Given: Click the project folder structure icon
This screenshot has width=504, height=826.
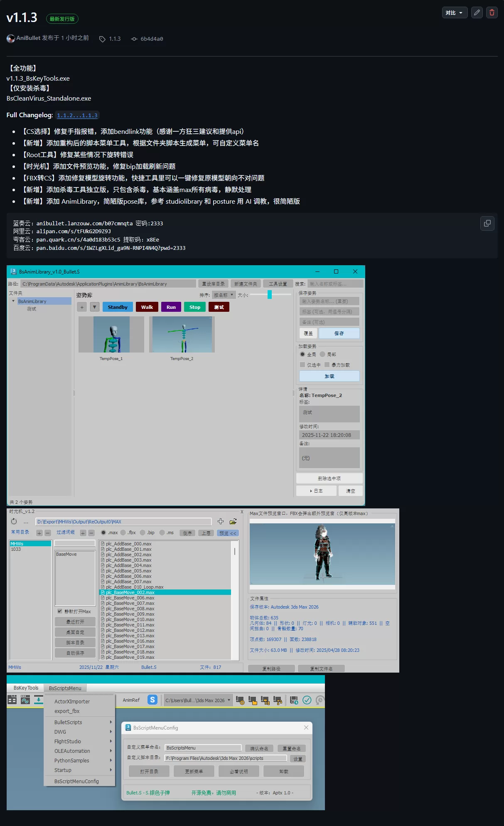Looking at the screenshot, I should [265, 700].
